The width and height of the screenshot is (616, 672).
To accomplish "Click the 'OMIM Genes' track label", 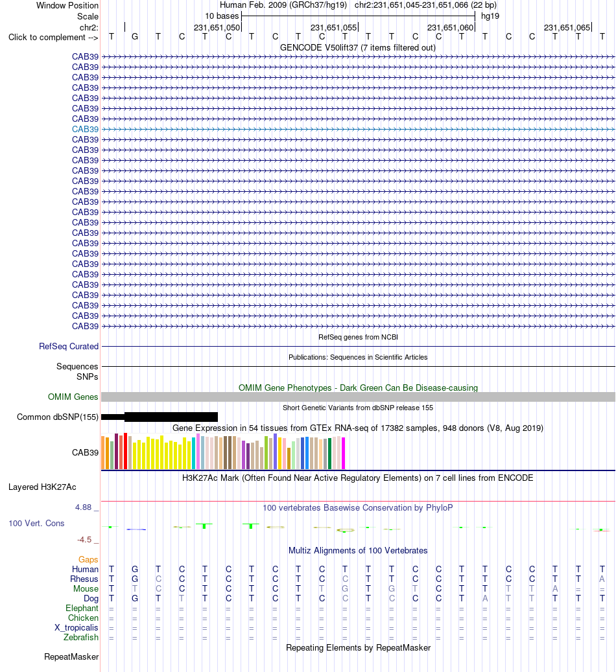I will pyautogui.click(x=73, y=397).
